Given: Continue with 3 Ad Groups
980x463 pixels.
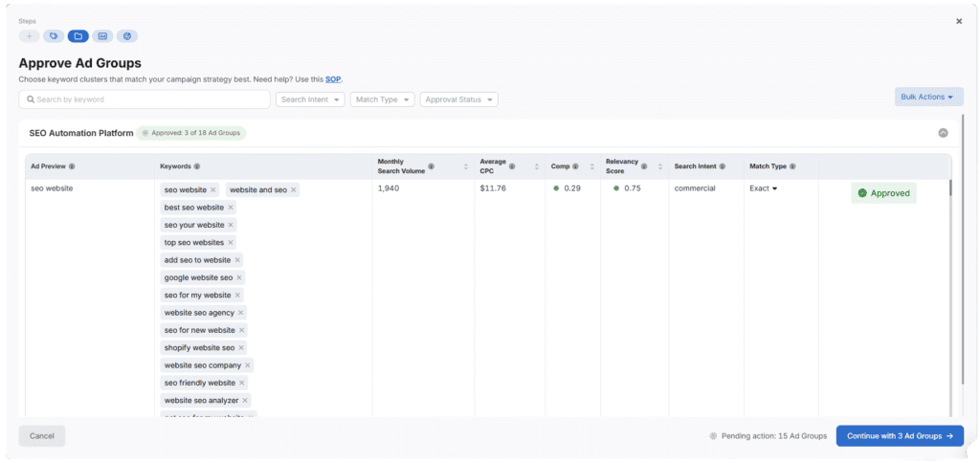Looking at the screenshot, I should click(x=900, y=436).
